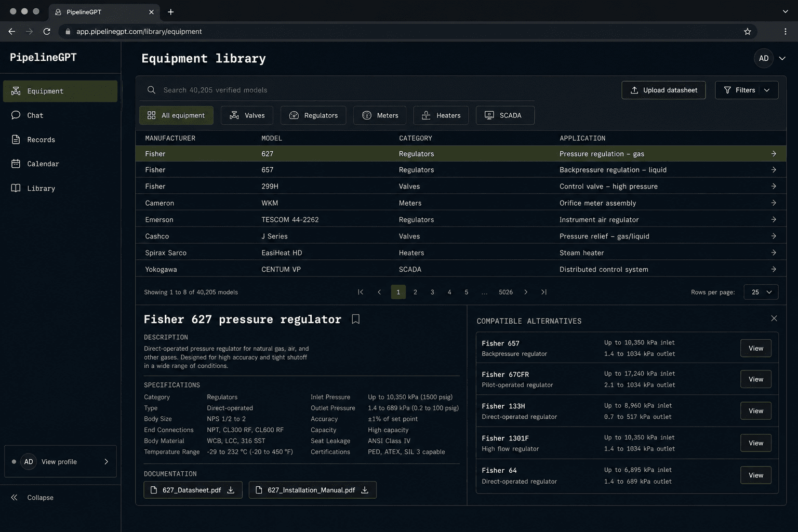The image size is (798, 532).
Task: Expand the AD account menu chevron
Action: coord(782,58)
